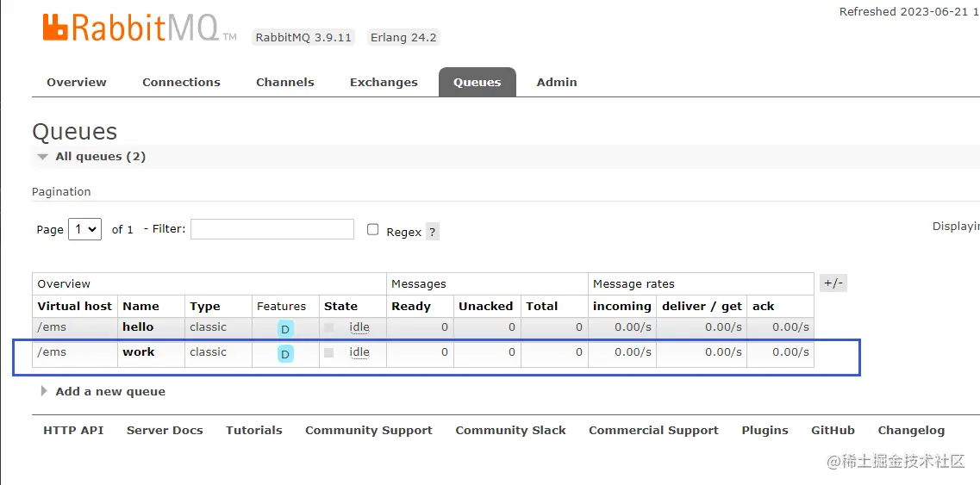
Task: Sort by the State column header
Action: [340, 307]
